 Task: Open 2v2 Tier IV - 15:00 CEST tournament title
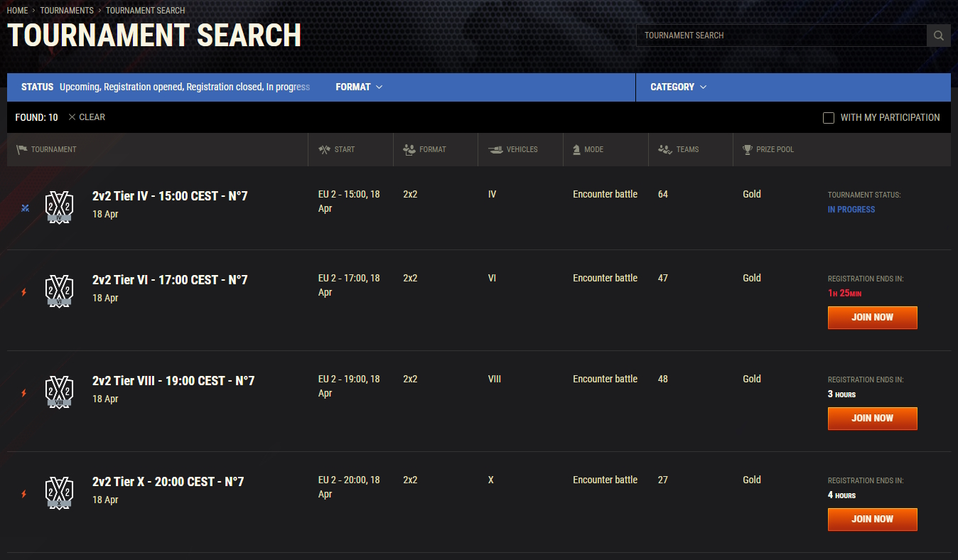170,196
